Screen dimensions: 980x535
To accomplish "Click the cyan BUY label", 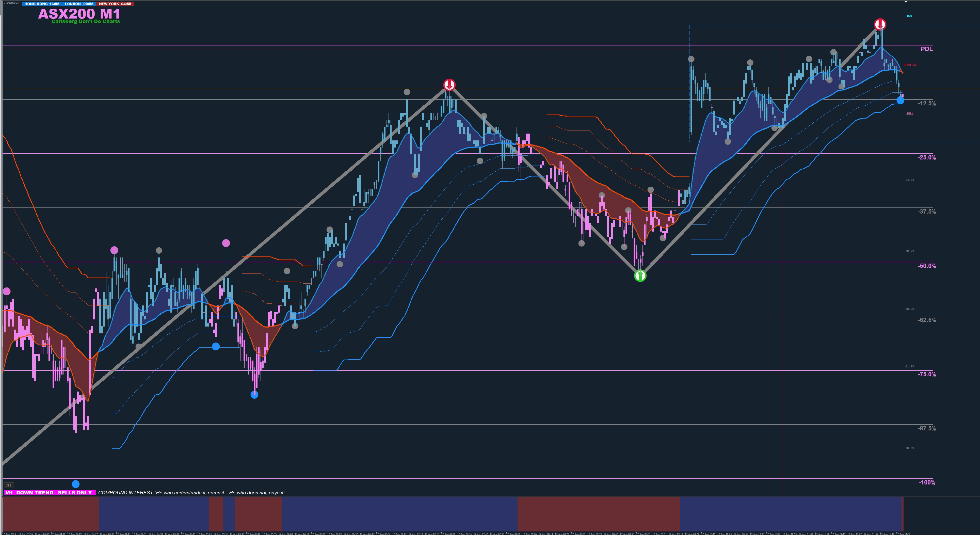I will 910,16.
